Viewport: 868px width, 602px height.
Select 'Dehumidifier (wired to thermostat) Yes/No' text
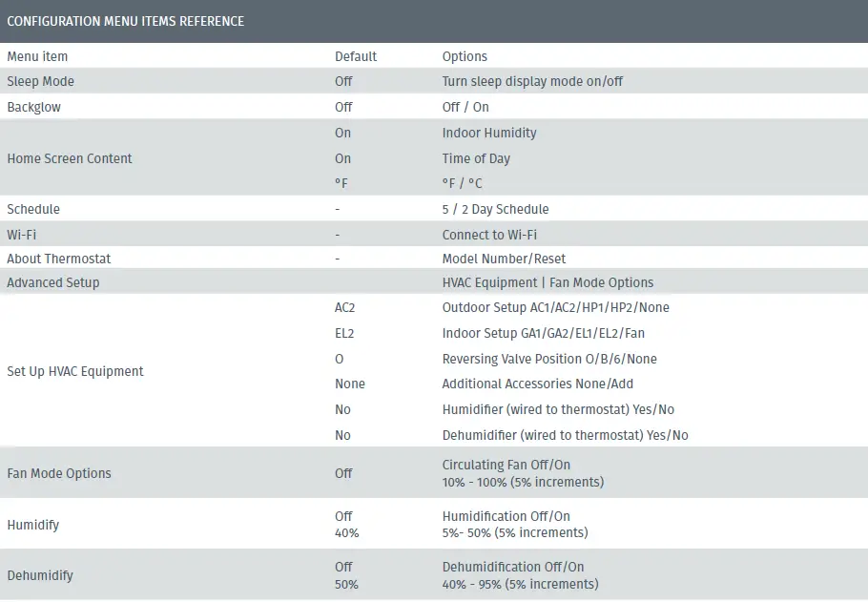565,435
